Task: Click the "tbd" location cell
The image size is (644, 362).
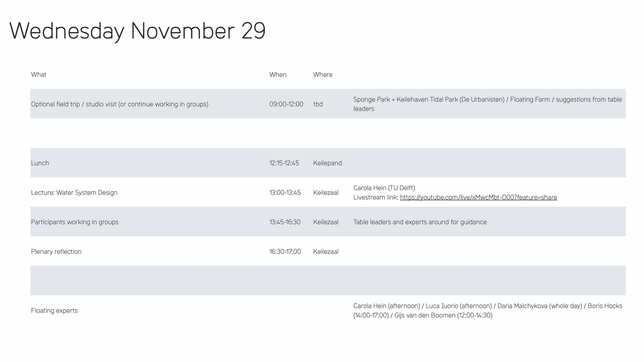Action: 318,104
